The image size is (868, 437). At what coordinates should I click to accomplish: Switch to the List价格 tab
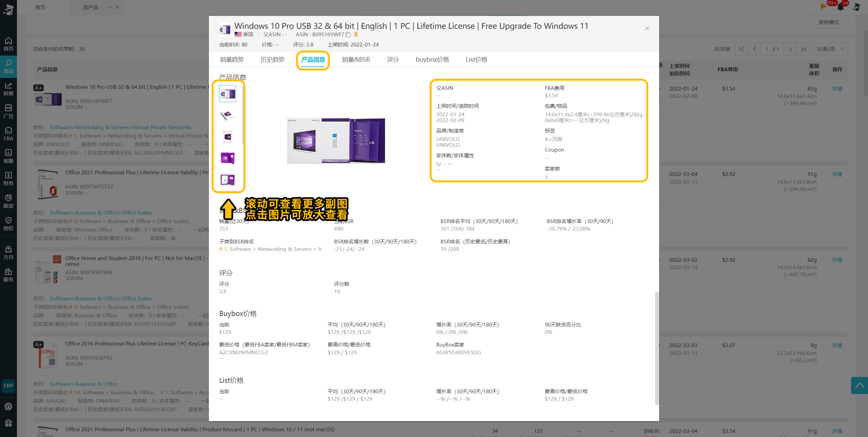point(476,60)
